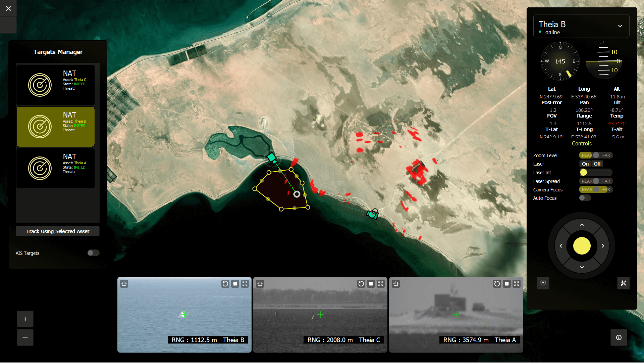Toggle Auto Focus on

coord(585,198)
